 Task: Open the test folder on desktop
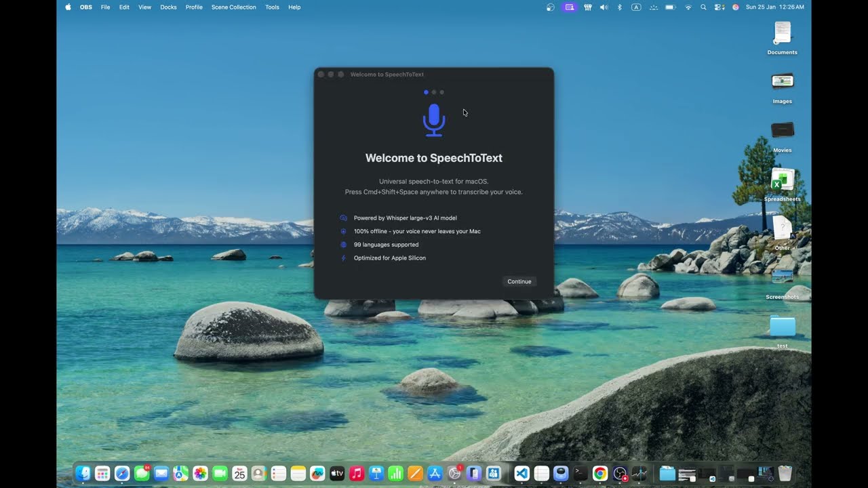(783, 331)
